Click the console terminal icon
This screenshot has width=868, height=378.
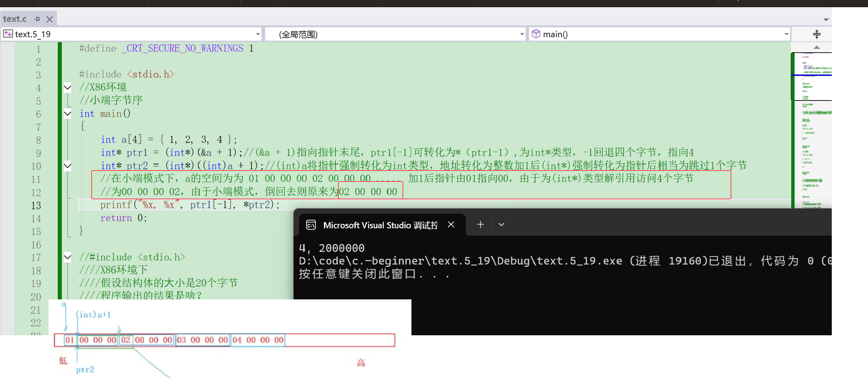tap(311, 225)
